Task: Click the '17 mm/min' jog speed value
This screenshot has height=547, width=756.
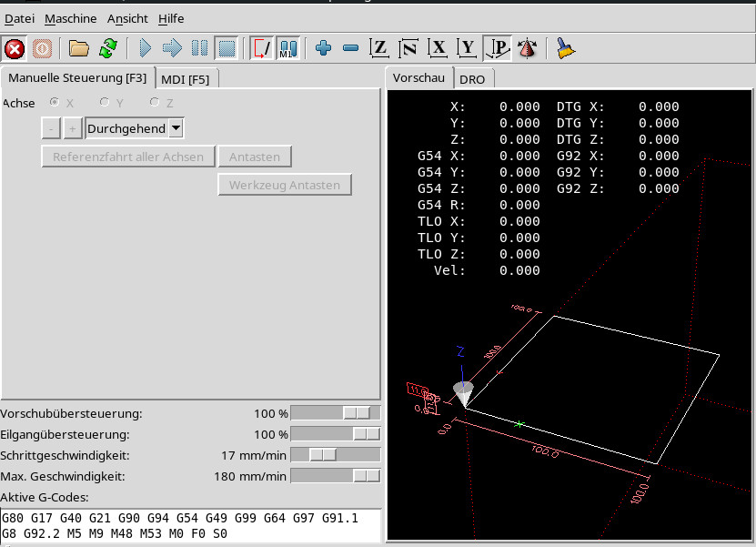Action: (254, 455)
